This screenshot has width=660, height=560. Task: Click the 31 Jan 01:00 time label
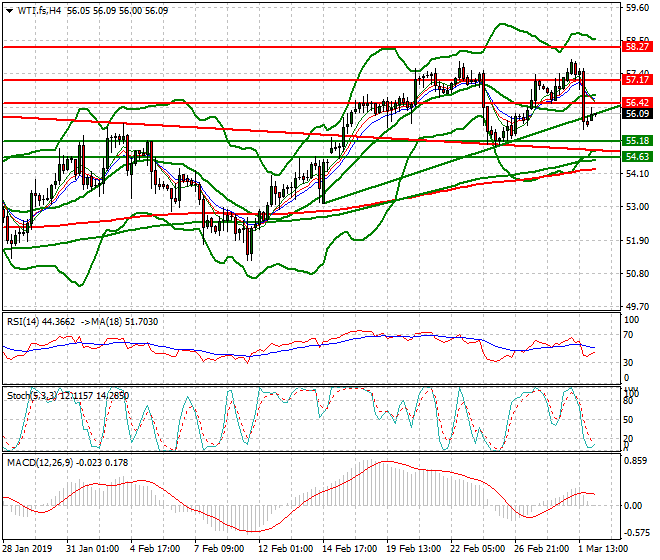click(x=93, y=549)
